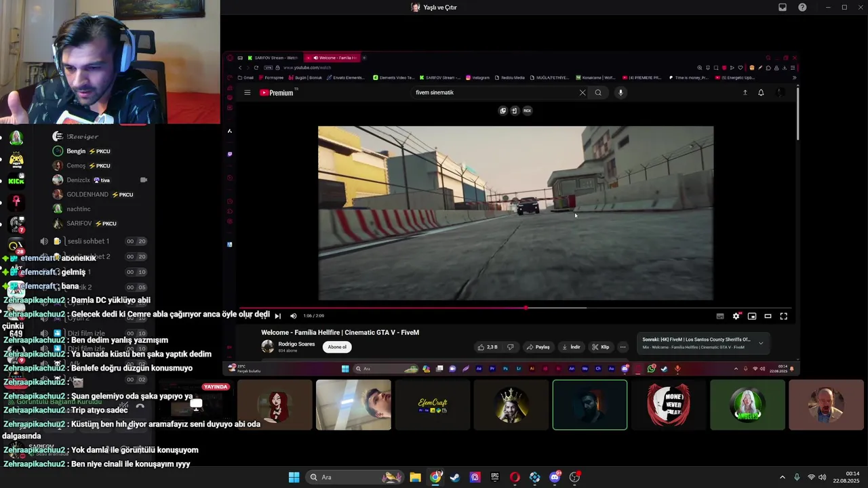Open Windows Start menu on taskbar
The height and width of the screenshot is (488, 868).
pyautogui.click(x=294, y=477)
